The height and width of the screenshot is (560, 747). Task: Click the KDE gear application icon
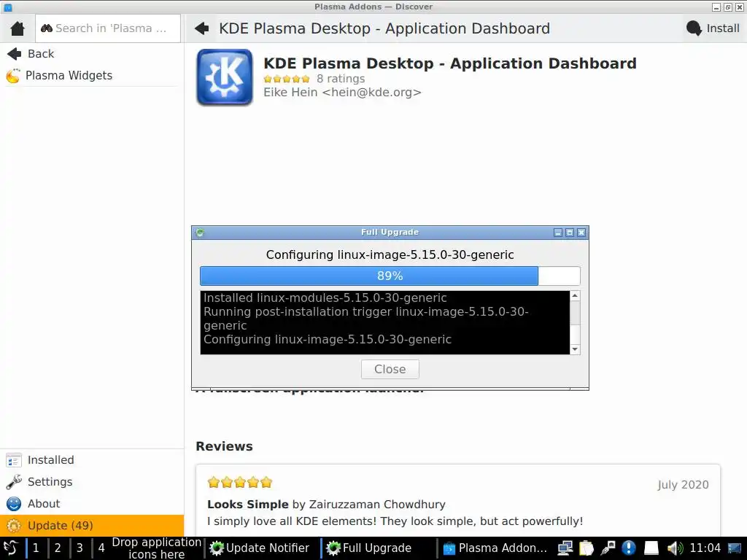(225, 77)
